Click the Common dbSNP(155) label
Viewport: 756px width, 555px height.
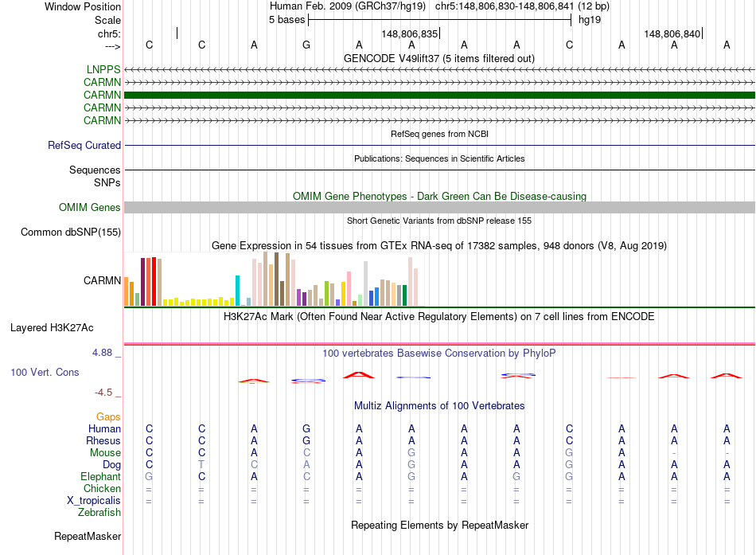(71, 233)
